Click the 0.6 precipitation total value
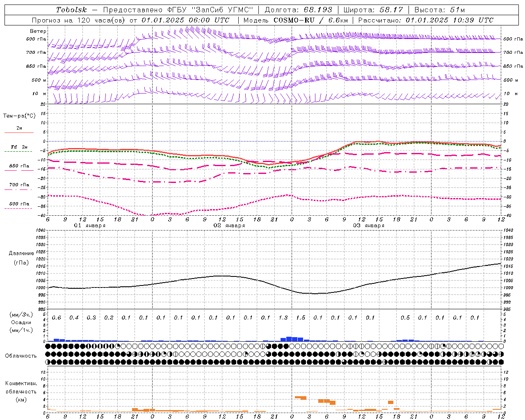 click(57, 318)
